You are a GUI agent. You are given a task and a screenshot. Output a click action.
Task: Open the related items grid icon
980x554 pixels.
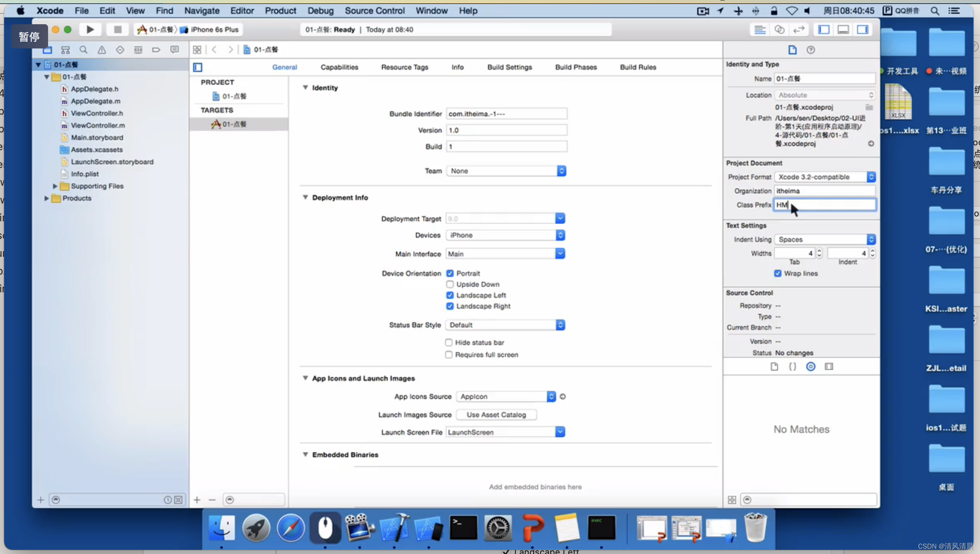coord(197,50)
